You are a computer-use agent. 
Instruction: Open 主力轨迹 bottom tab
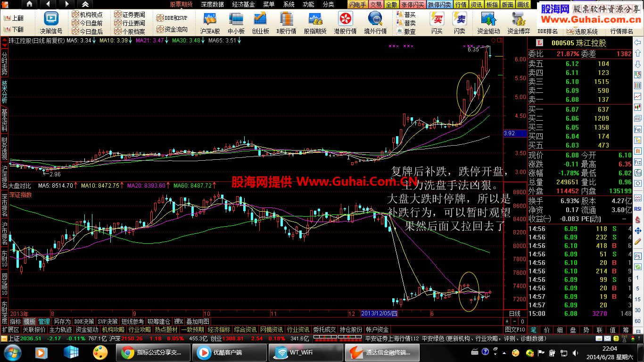tap(61, 329)
